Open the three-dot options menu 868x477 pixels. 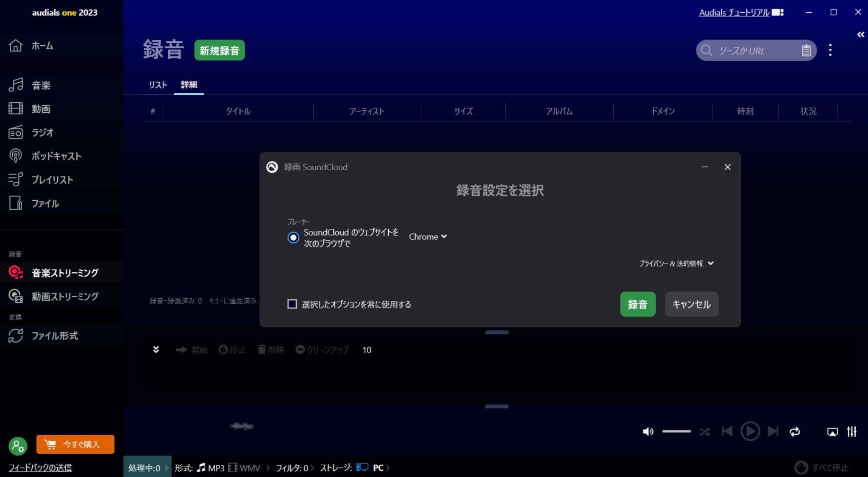tap(830, 50)
